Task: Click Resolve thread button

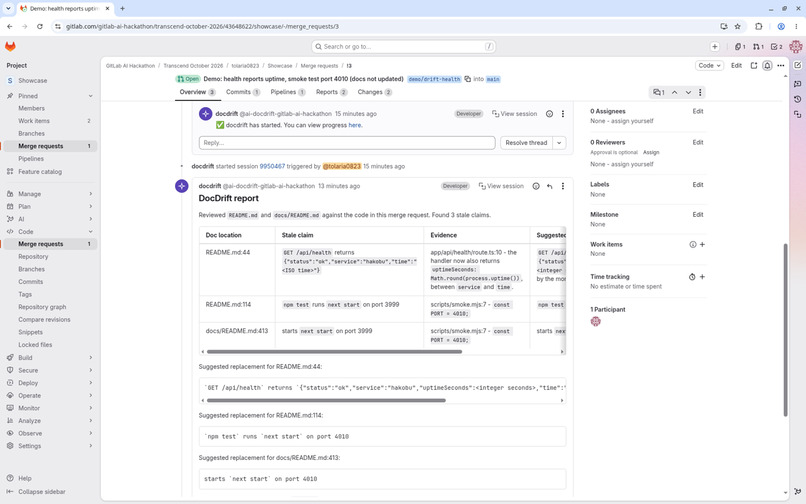Action: click(x=526, y=143)
